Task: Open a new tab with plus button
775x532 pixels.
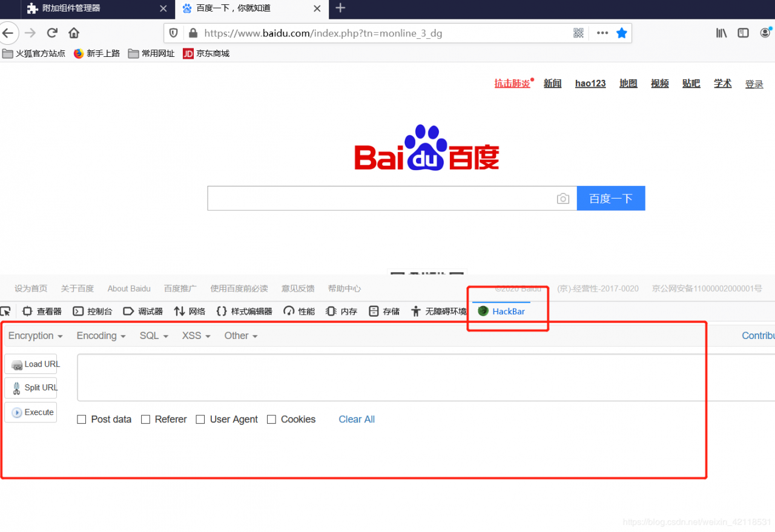Action: [340, 8]
